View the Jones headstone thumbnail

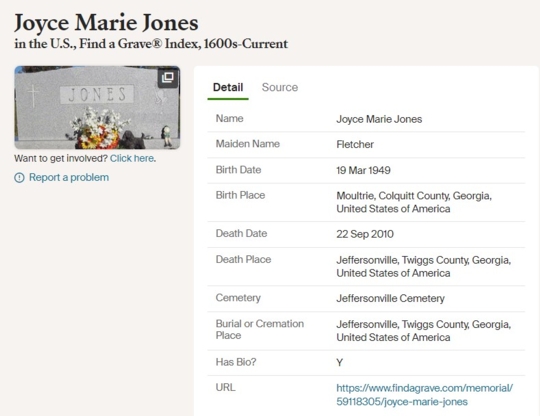click(x=97, y=107)
